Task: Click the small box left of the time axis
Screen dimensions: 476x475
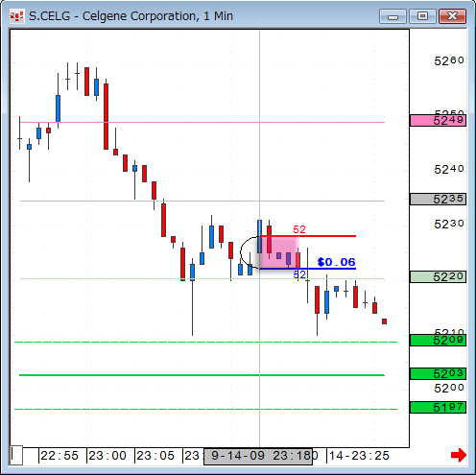Action: pyautogui.click(x=16, y=455)
